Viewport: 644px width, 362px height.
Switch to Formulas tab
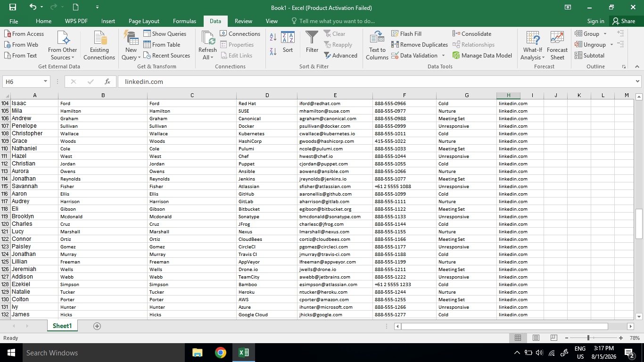[184, 21]
